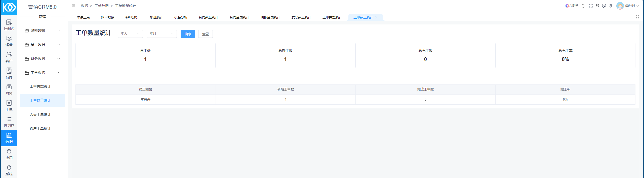Screen dimensions: 644x178
Task: Click 李丹丹 in the table row
Action: pos(145,99)
